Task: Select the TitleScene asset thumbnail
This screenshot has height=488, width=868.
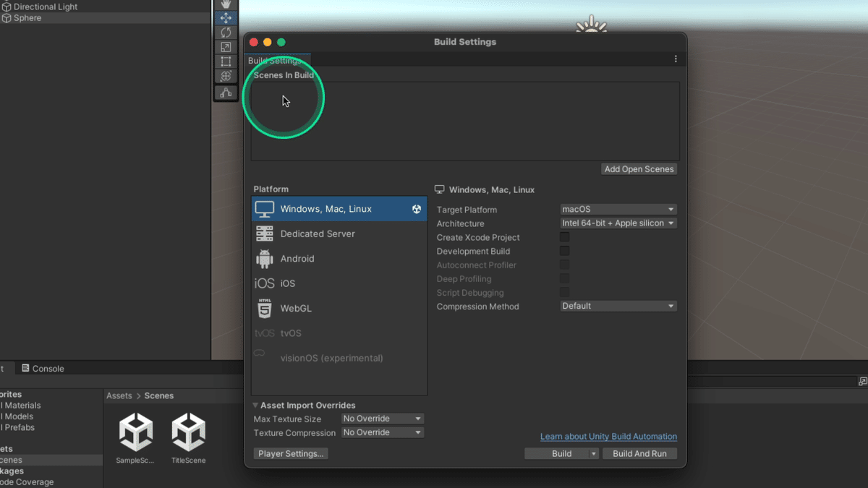Action: [188, 432]
